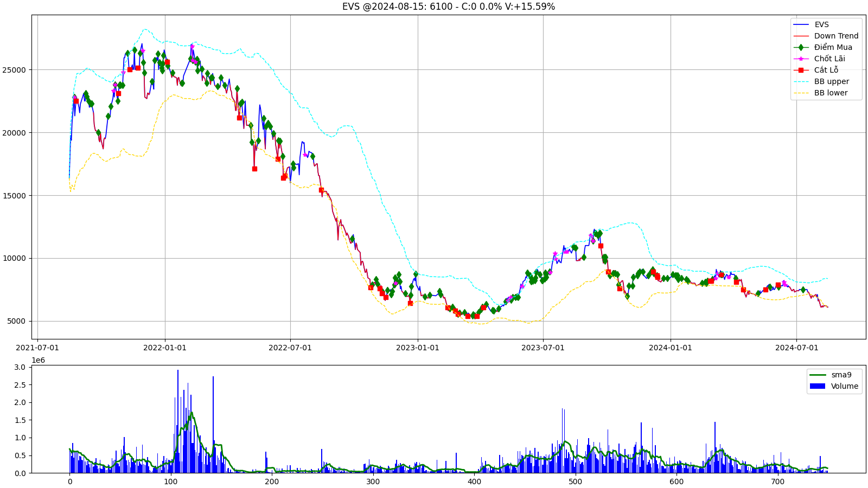Select the Down Trend legend entry
The height and width of the screenshot is (488, 868).
click(826, 36)
